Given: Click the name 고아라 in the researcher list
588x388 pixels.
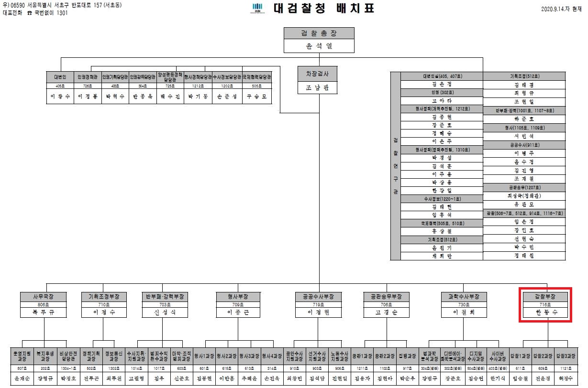Looking at the screenshot, I should click(x=441, y=101).
